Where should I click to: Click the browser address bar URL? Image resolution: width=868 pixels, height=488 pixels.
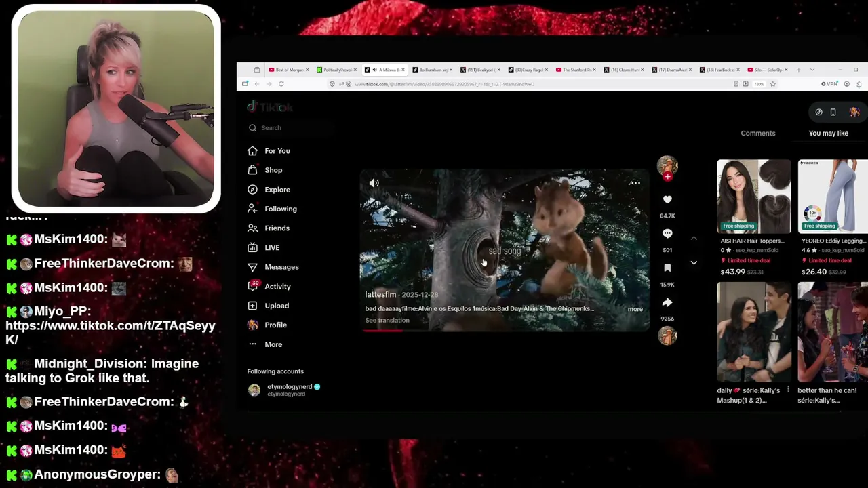point(445,84)
